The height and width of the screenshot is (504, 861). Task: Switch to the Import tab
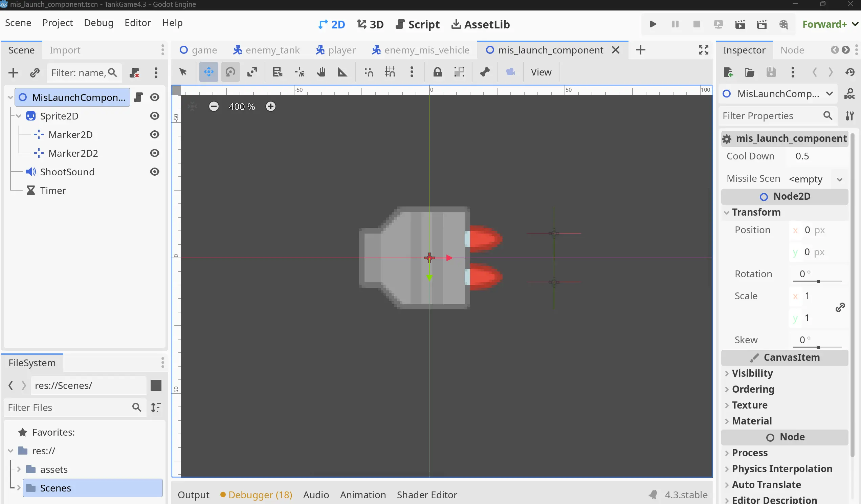point(65,50)
